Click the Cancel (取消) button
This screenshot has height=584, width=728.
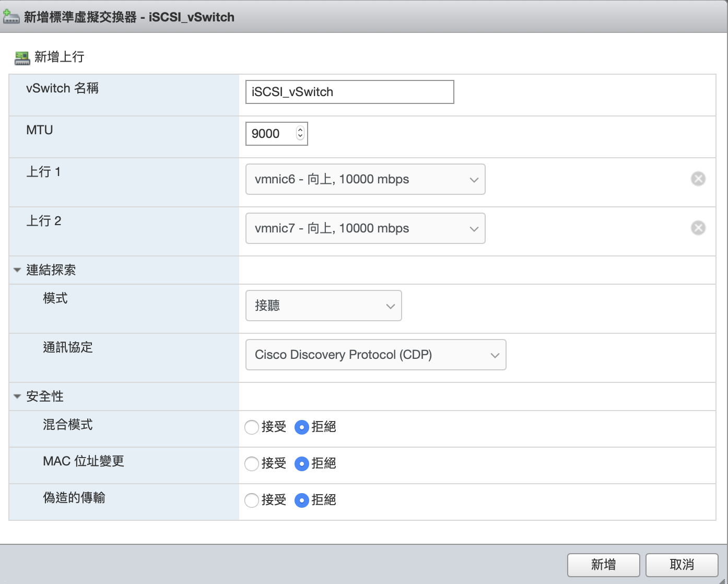(x=682, y=565)
